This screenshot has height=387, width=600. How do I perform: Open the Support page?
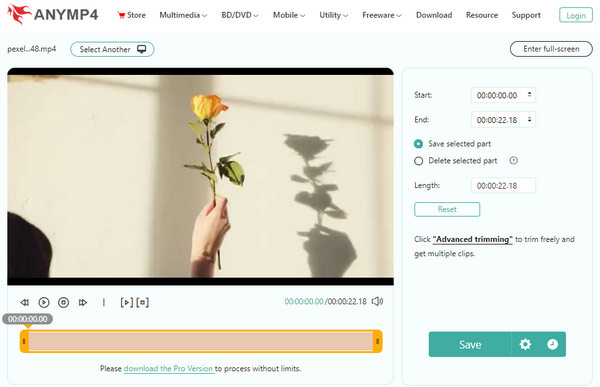tap(526, 15)
